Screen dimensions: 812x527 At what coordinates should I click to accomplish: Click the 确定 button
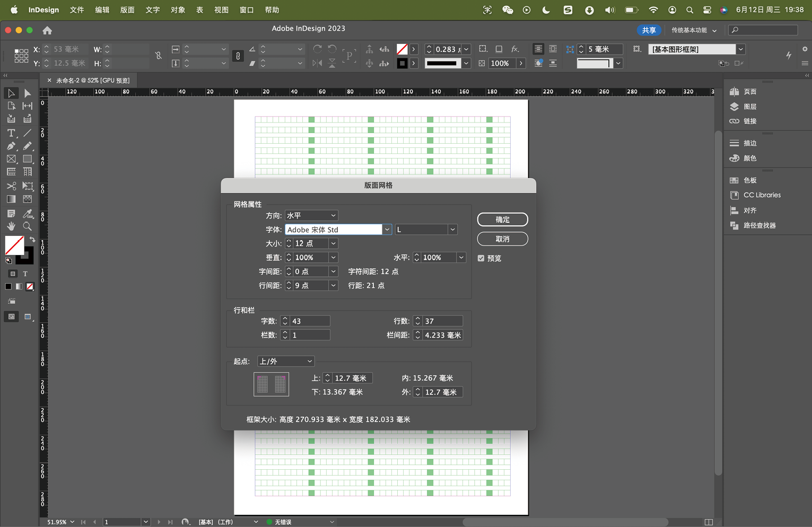click(502, 219)
